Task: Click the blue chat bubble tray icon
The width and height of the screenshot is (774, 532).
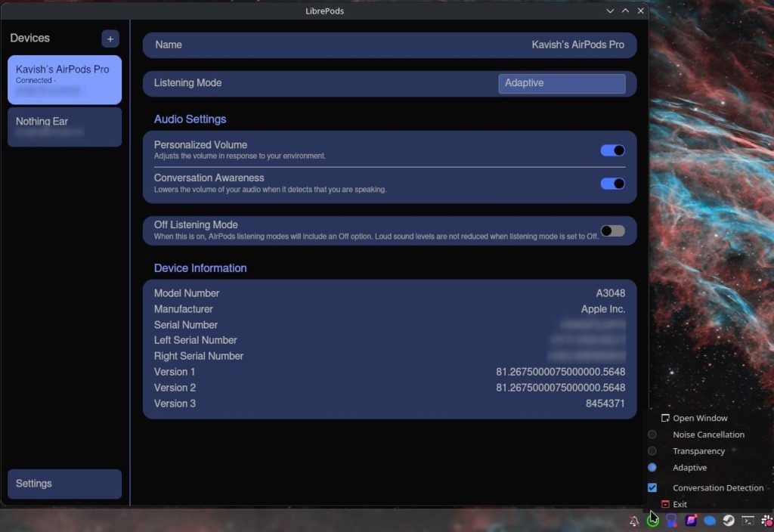Action: click(710, 521)
